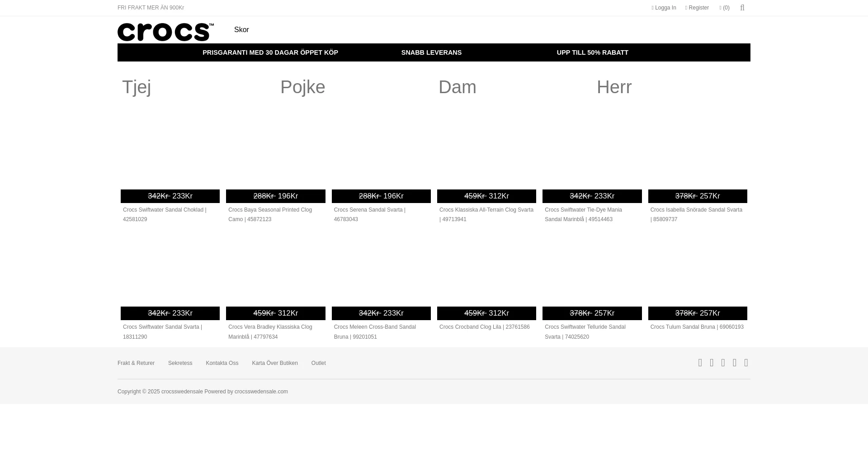The width and height of the screenshot is (868, 449).
Task: Select the Tjej category heading
Action: click(137, 87)
